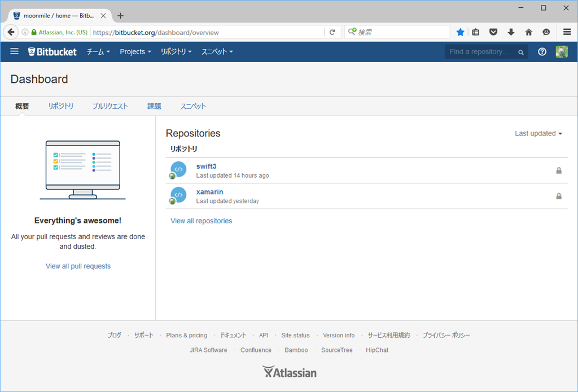The width and height of the screenshot is (578, 392).
Task: Go to the browser home icon
Action: point(529,32)
